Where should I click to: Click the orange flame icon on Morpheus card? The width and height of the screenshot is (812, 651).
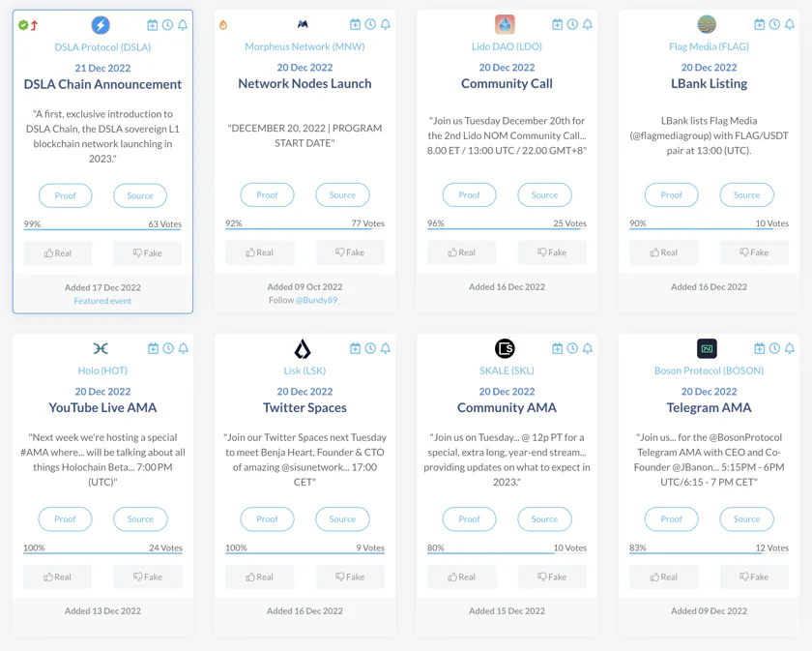click(x=223, y=24)
